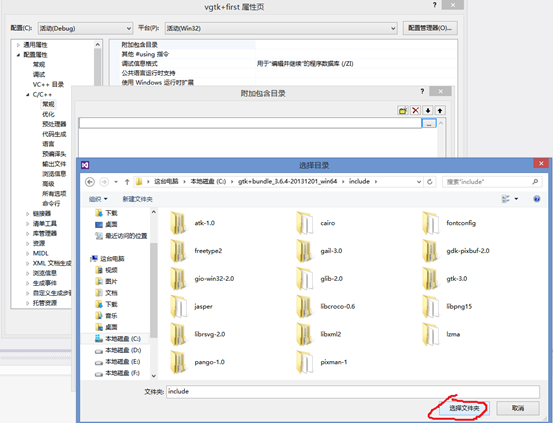Expand the 链接器 tree node
This screenshot has height=423, width=553.
tap(27, 214)
